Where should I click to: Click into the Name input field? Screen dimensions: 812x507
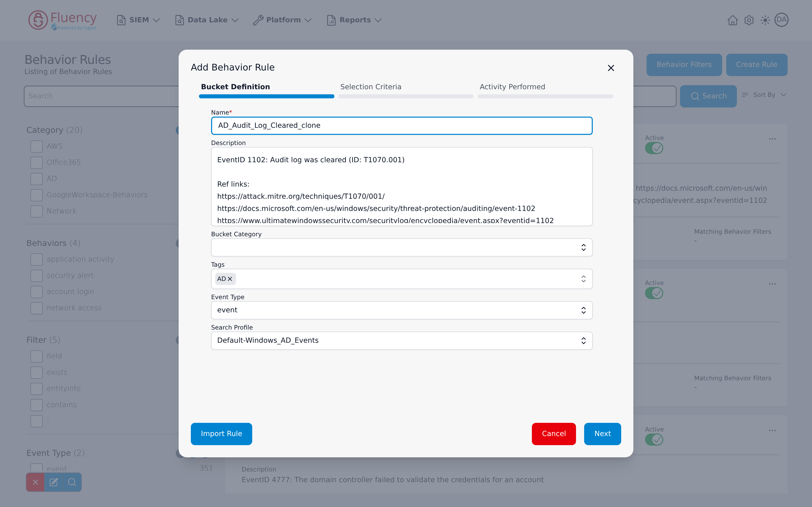402,126
